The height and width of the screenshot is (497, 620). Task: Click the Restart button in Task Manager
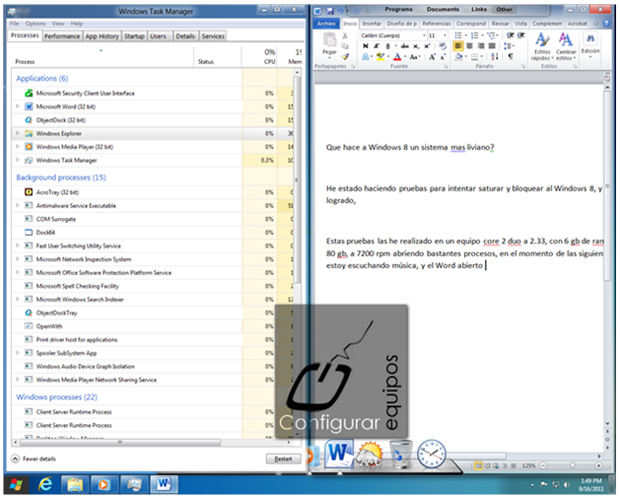click(283, 459)
